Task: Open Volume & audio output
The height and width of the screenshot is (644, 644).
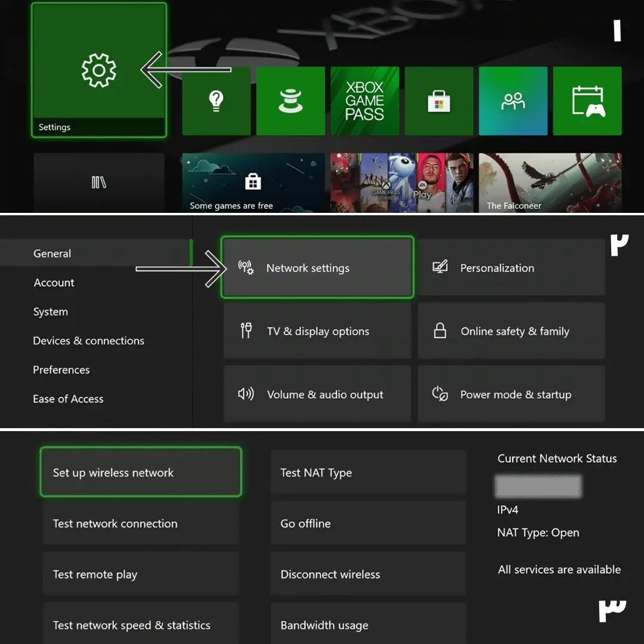Action: 317,394
